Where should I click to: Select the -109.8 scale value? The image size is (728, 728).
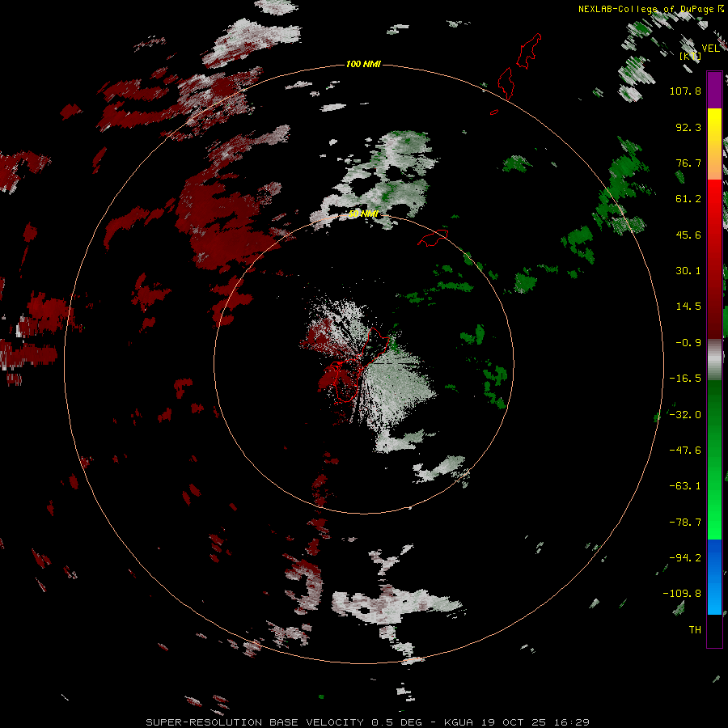point(682,594)
